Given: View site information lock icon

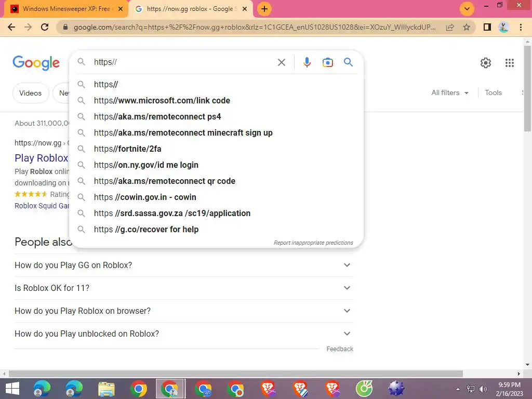Looking at the screenshot, I should point(65,27).
